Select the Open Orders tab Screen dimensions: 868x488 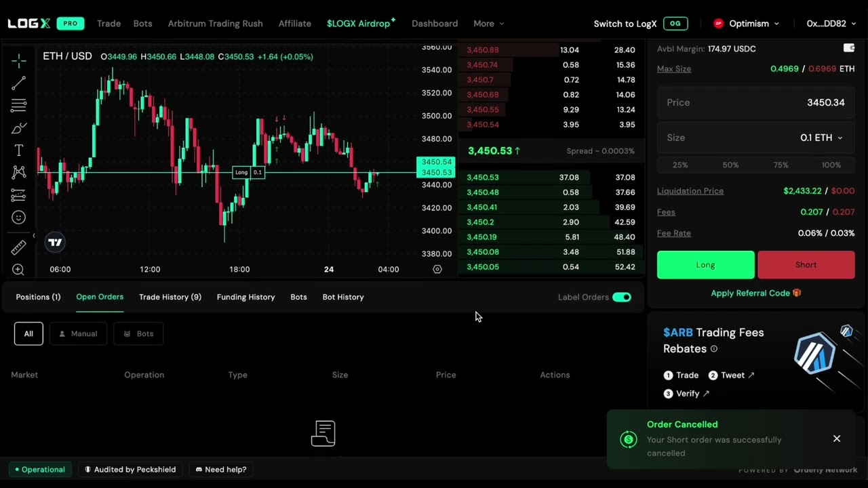(x=100, y=297)
